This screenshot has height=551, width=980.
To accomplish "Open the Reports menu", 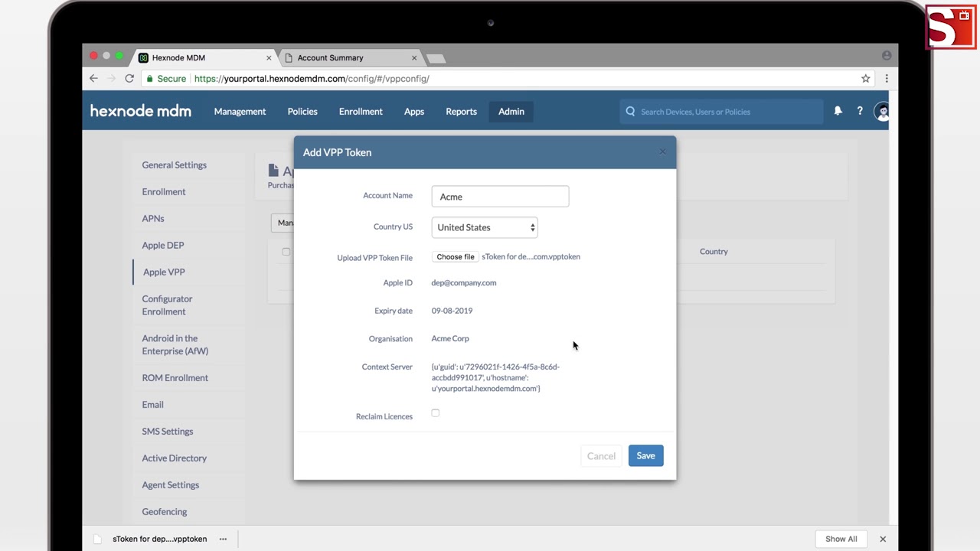I will (461, 111).
